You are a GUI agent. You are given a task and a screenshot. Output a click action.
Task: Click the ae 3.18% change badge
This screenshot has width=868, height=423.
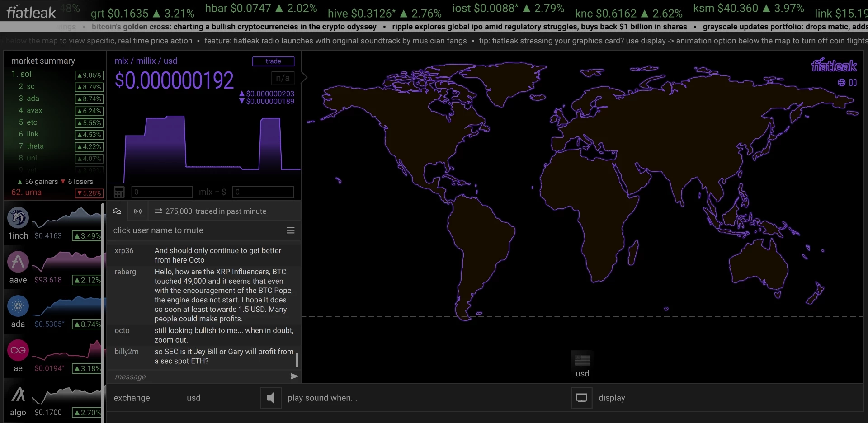(x=87, y=368)
